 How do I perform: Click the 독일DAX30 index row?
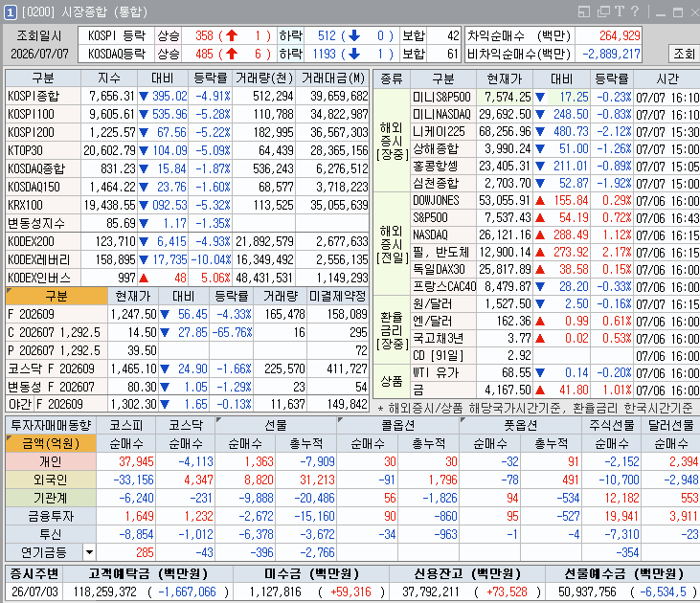click(x=555, y=269)
